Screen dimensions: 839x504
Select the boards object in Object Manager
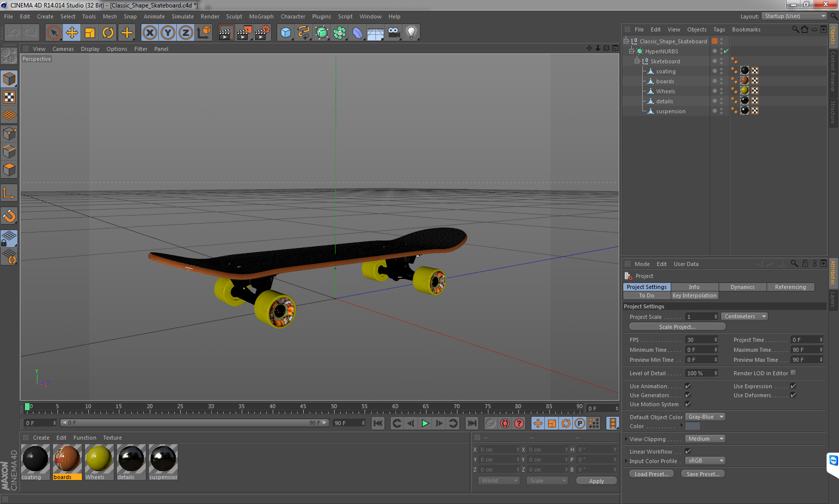coord(665,81)
